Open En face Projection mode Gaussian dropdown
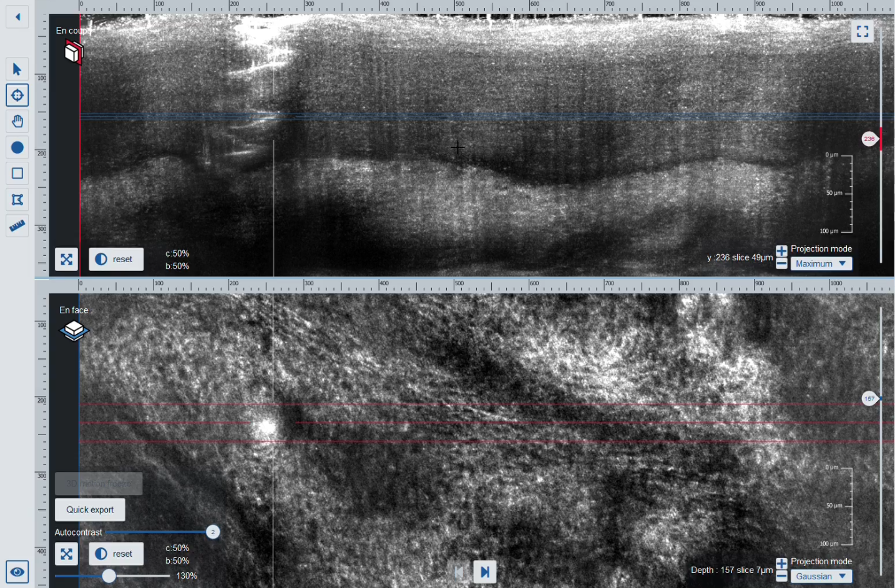The height and width of the screenshot is (588, 895). [821, 577]
